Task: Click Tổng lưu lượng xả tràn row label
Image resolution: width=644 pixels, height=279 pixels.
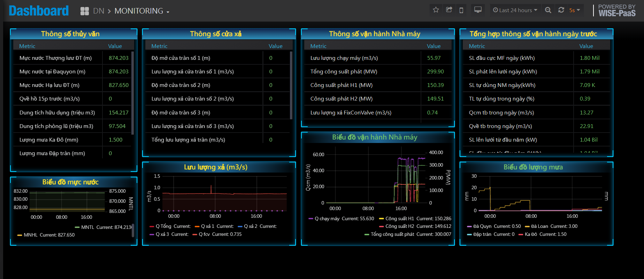Action: [188, 139]
